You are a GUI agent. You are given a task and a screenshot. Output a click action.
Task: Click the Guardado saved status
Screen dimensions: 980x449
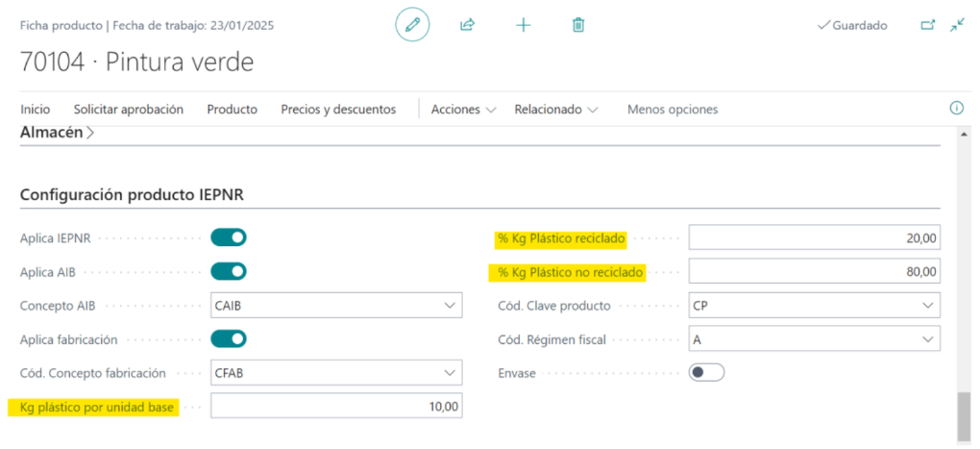[x=852, y=26]
